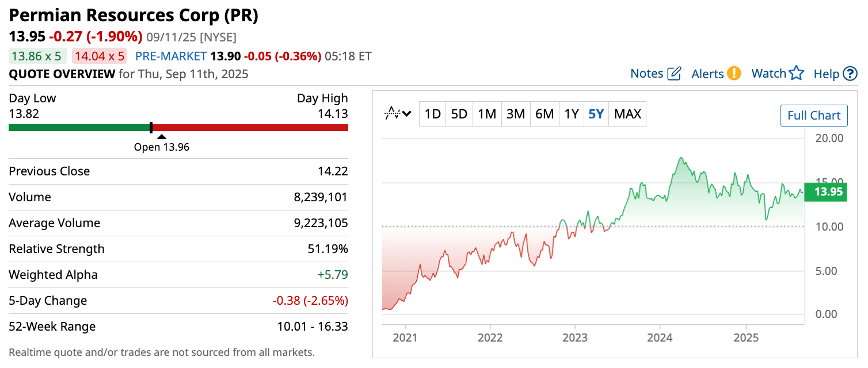Click the 13.86 x 5 bid box
The height and width of the screenshot is (368, 868).
37,56
